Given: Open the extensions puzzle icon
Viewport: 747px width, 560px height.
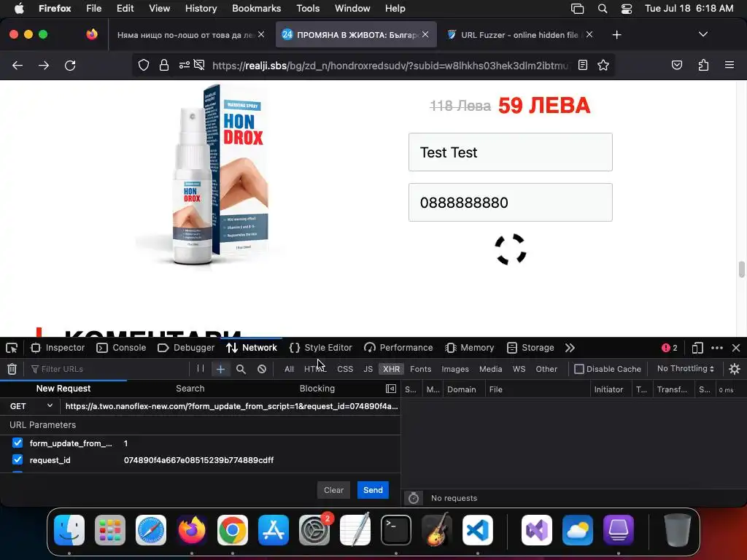Looking at the screenshot, I should 703,65.
